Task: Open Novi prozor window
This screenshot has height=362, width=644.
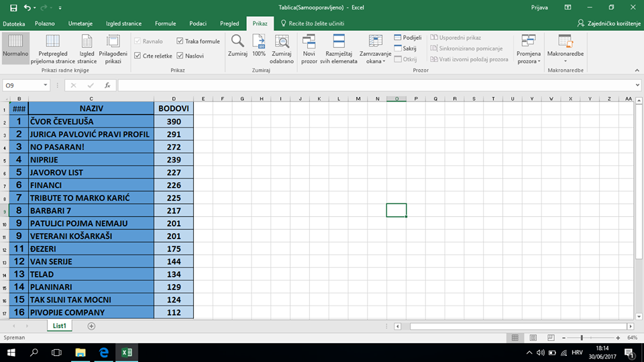Action: [309, 42]
